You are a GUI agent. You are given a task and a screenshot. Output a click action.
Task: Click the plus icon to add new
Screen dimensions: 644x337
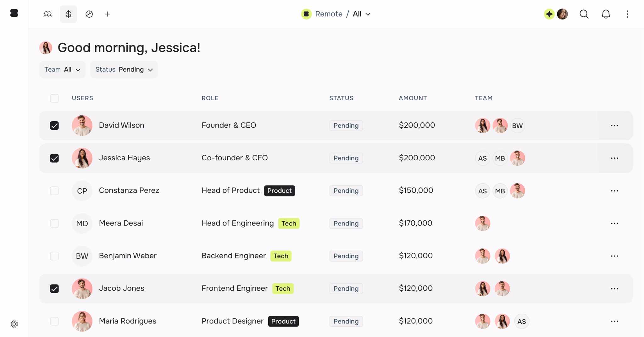[108, 14]
